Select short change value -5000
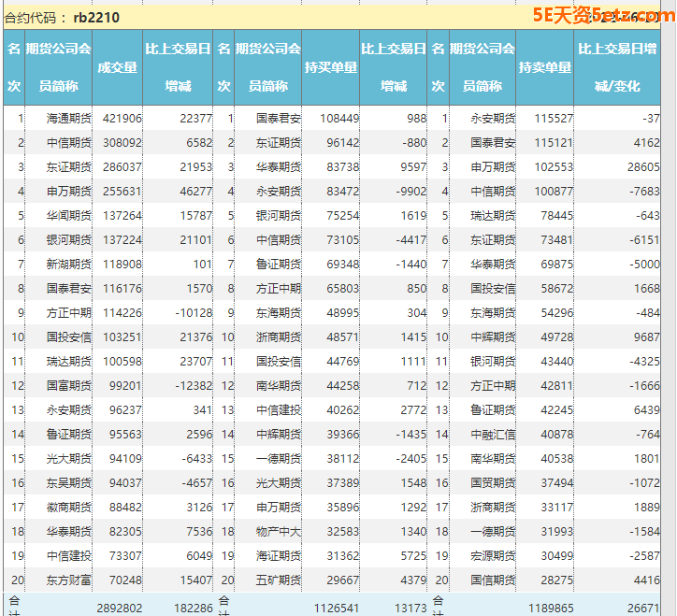The height and width of the screenshot is (616, 677). click(x=644, y=265)
